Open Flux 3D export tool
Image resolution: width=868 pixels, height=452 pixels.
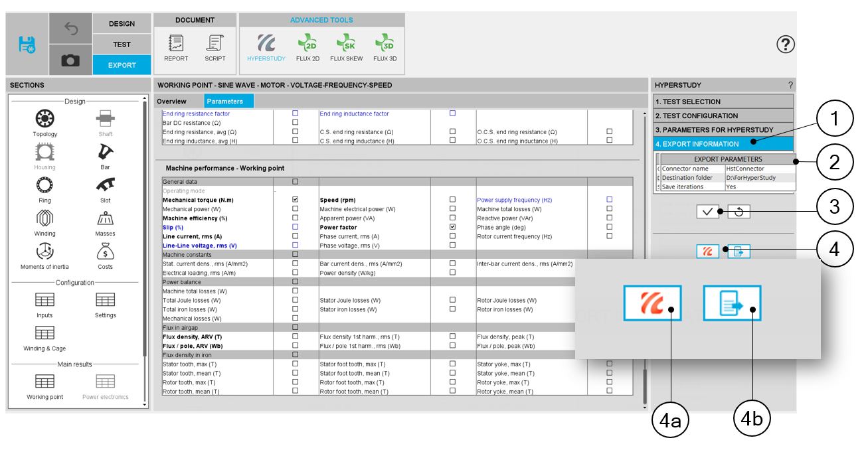385,45
